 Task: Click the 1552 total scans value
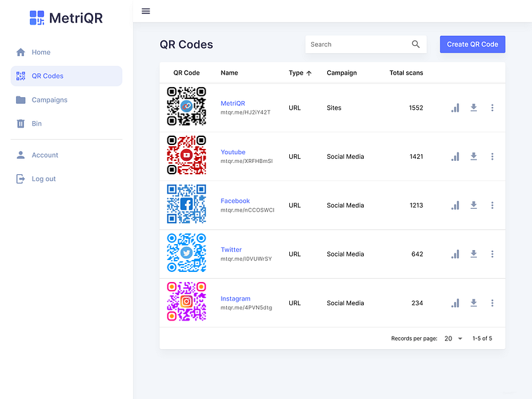point(416,108)
